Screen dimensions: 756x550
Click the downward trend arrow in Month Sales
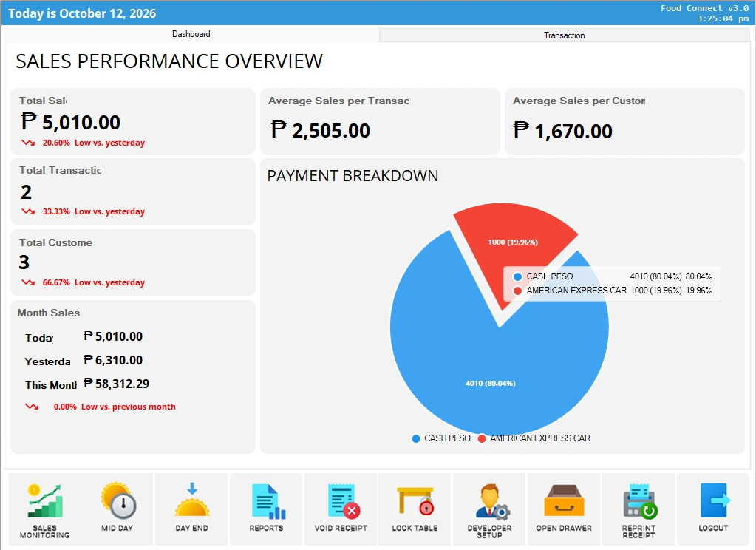click(32, 407)
